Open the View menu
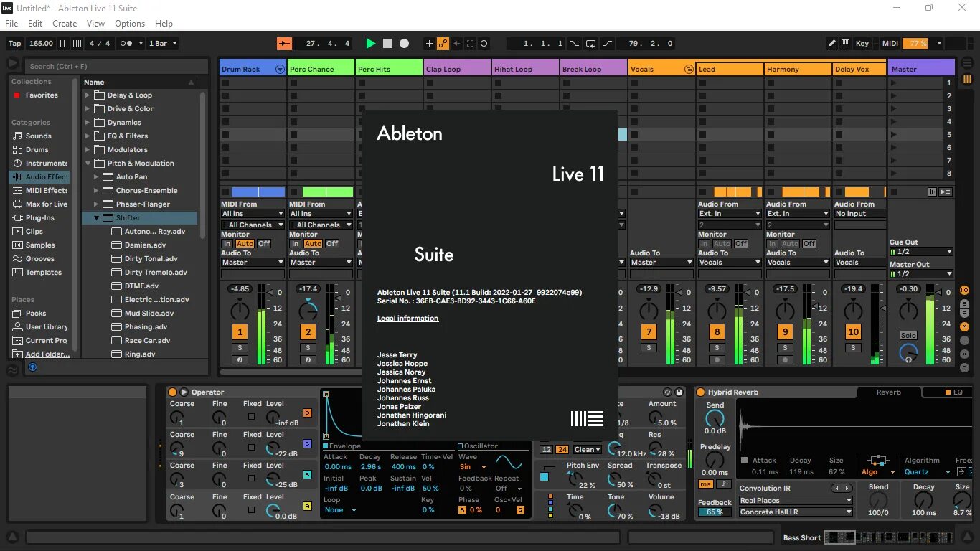 95,24
